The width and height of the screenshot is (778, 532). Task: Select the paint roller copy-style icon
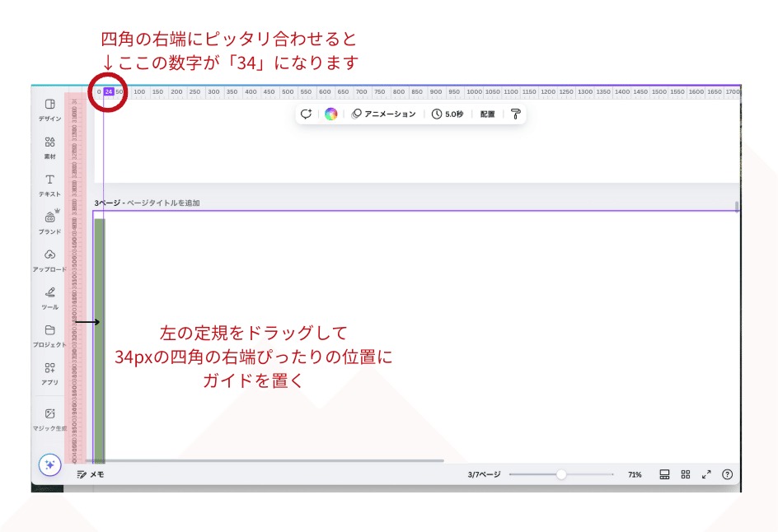pyautogui.click(x=516, y=114)
